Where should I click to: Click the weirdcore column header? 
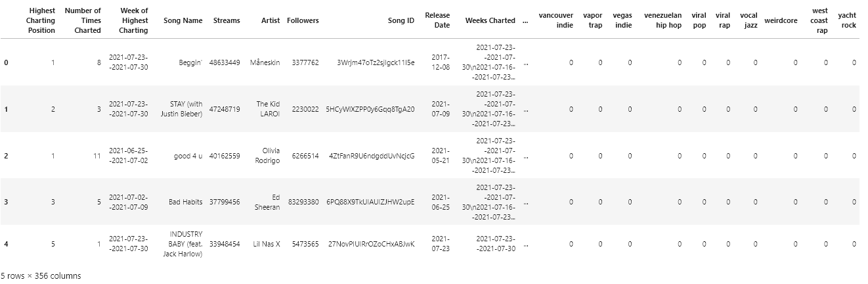tap(781, 20)
